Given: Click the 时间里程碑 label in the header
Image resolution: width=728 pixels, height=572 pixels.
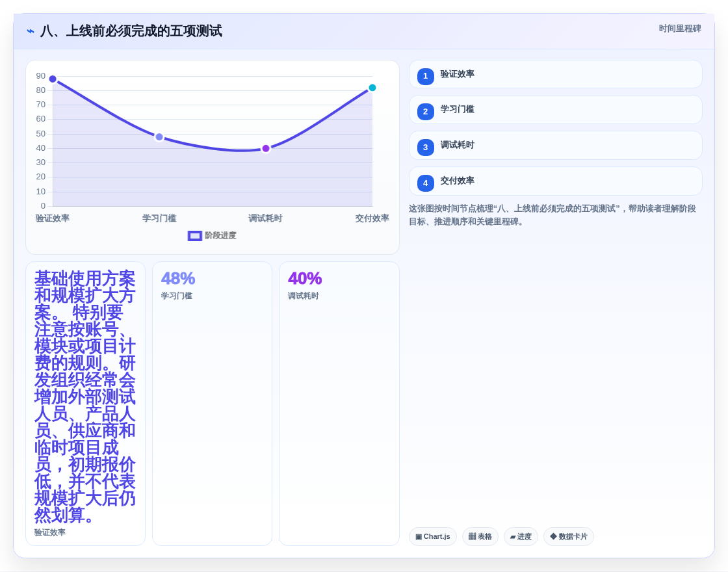Looking at the screenshot, I should 680,29.
